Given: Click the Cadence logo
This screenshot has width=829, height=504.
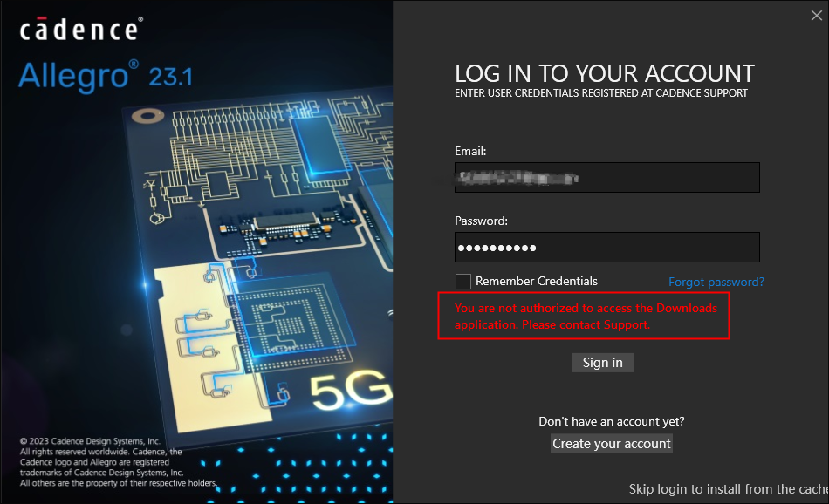Looking at the screenshot, I should [81, 29].
